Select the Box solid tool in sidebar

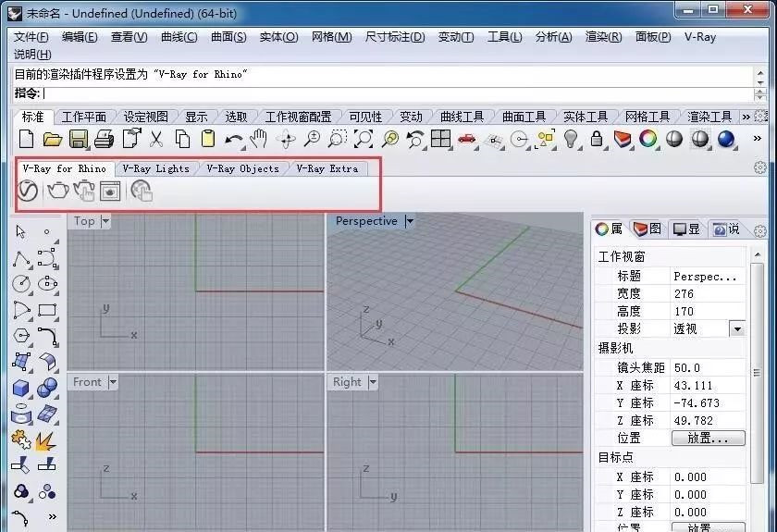21,389
